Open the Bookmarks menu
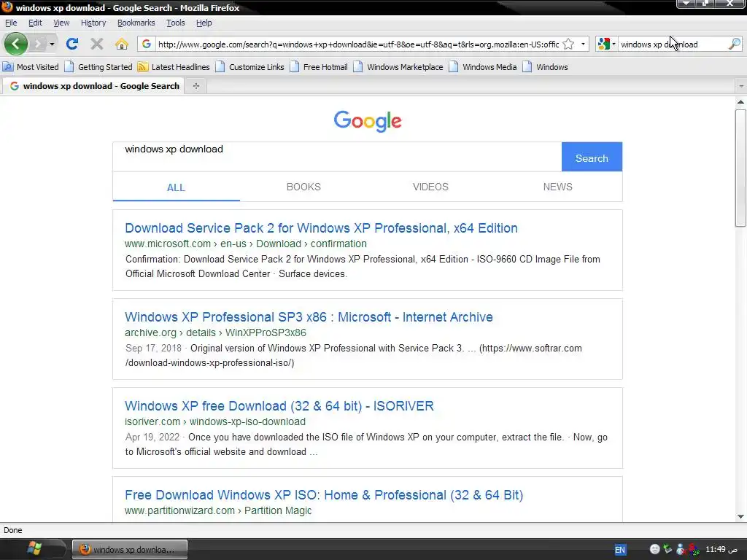This screenshot has height=560, width=747. coord(136,23)
